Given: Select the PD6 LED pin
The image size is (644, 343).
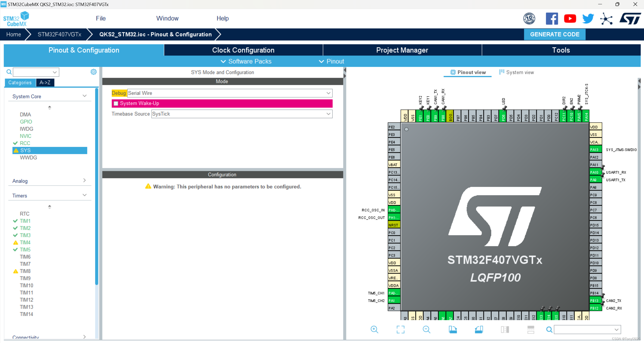Looking at the screenshot, I should [x=503, y=116].
